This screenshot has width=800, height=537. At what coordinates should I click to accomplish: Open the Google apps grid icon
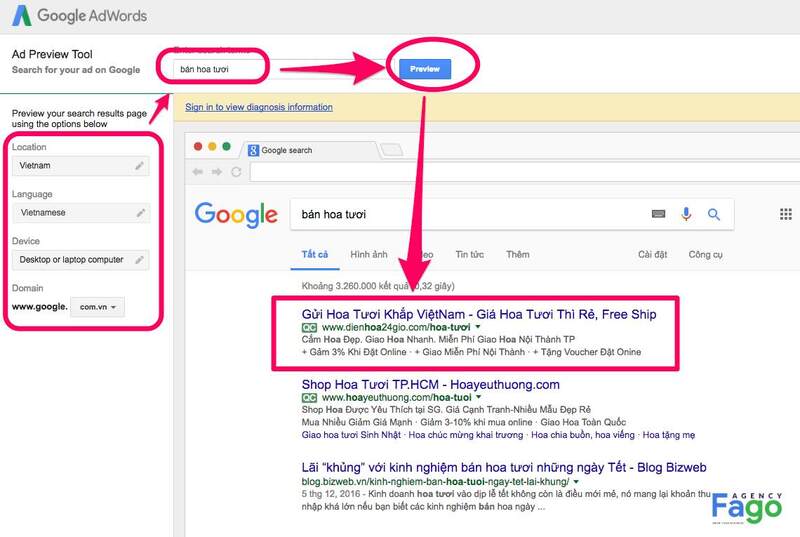pos(786,214)
